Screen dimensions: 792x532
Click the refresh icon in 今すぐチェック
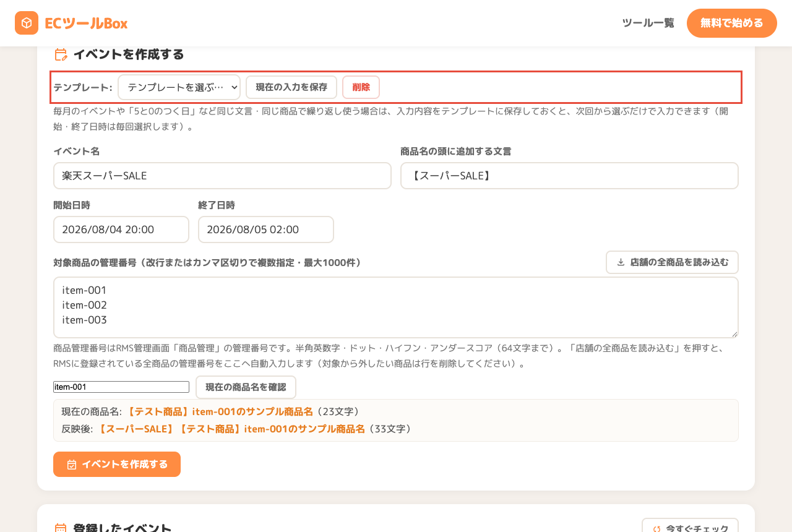(656, 529)
